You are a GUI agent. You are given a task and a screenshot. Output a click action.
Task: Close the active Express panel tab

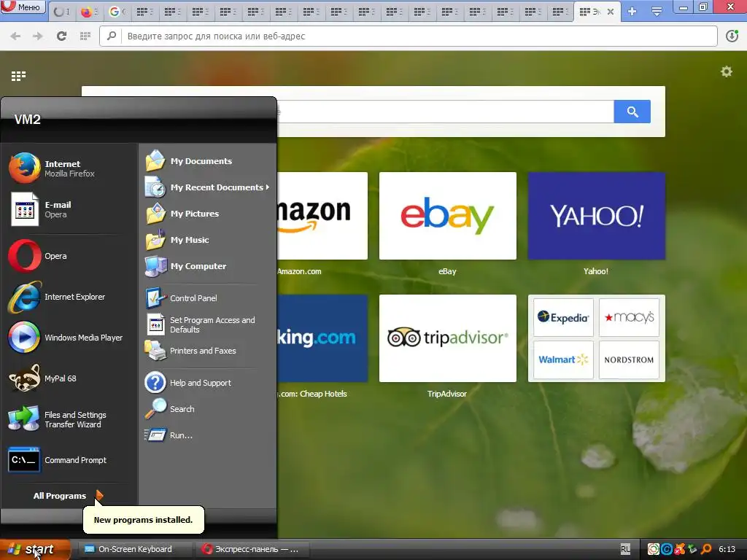pos(611,12)
